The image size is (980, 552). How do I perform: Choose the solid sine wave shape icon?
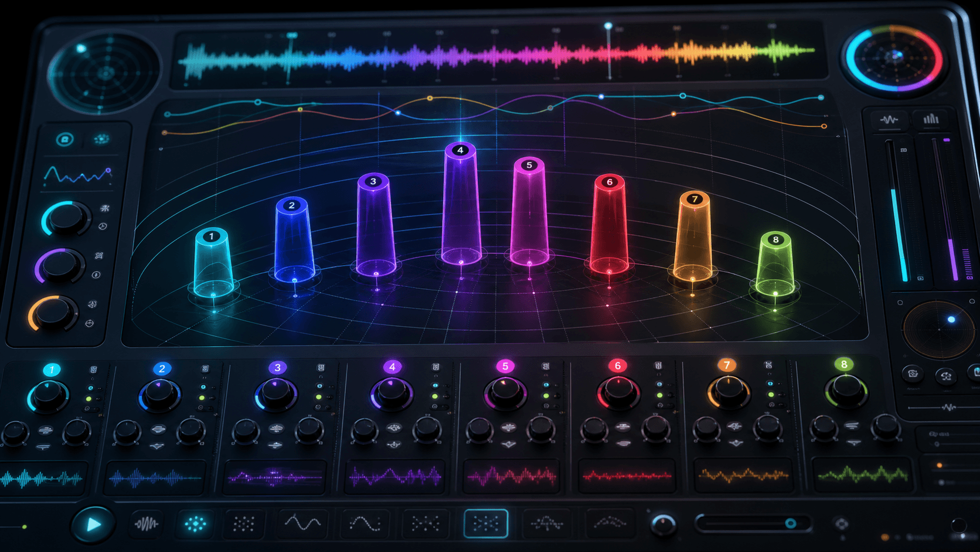pos(303,523)
